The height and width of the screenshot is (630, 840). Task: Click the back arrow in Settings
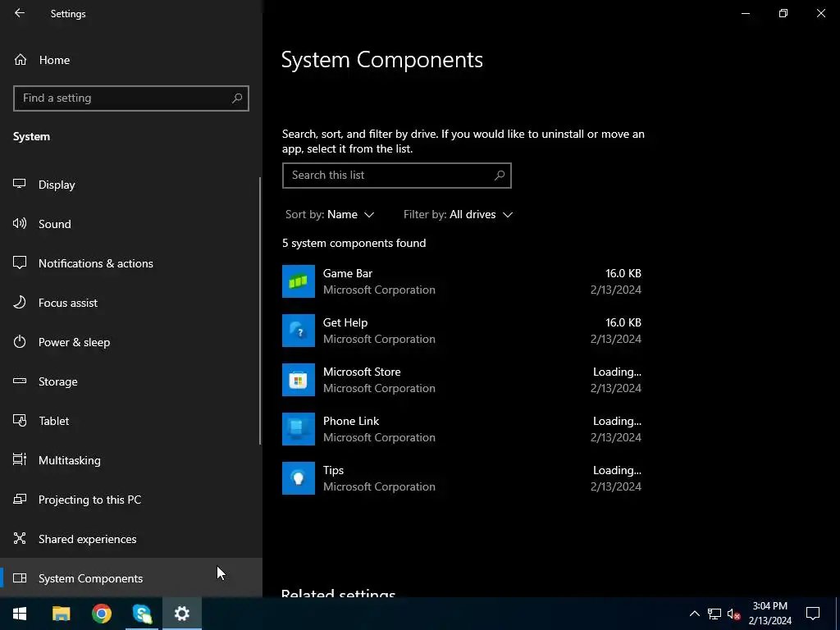[20, 13]
